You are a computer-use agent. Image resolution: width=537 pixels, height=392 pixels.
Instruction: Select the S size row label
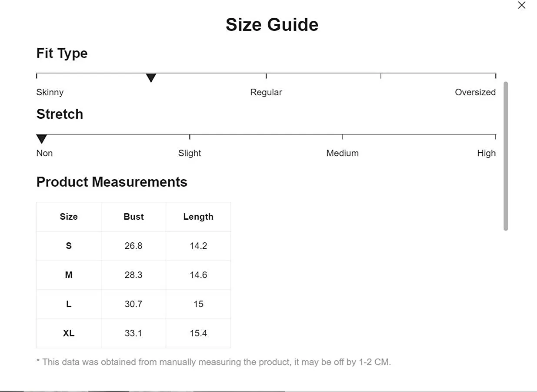(x=69, y=246)
